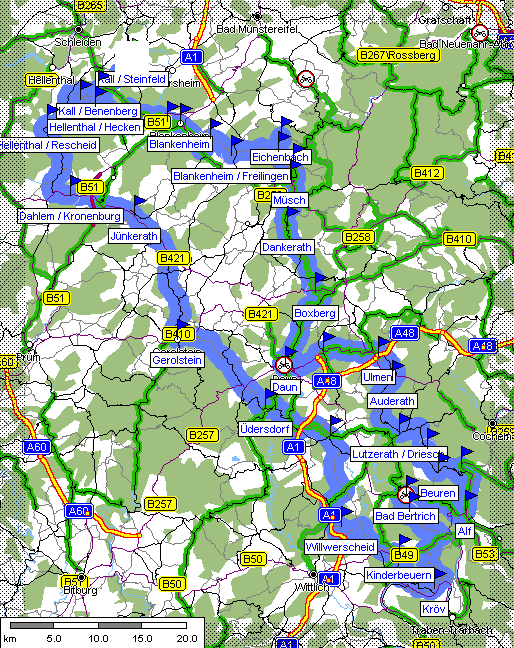This screenshot has height=648, width=514.
Task: Click the motorcycle prohibited sign at Daun
Action: pyautogui.click(x=284, y=365)
